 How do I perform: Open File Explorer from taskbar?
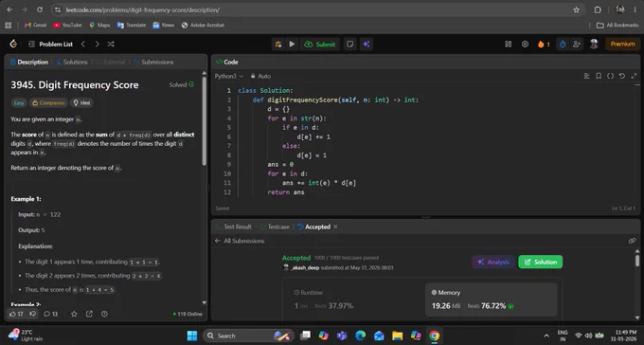coord(397,336)
